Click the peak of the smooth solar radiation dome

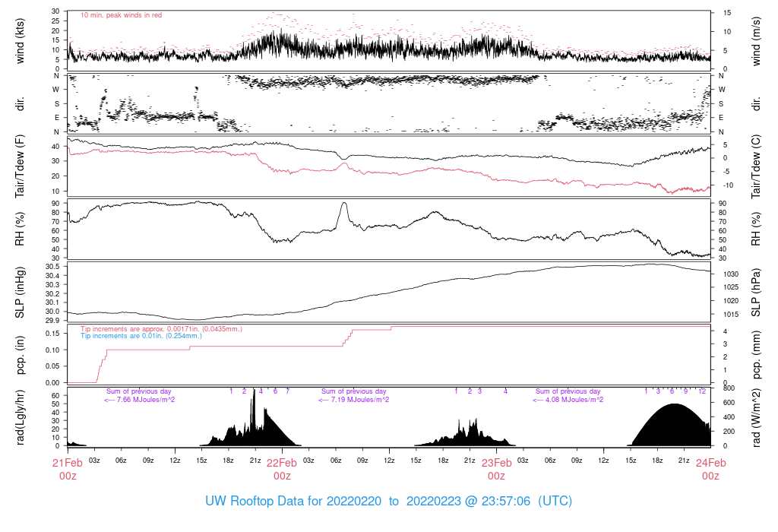tap(675, 404)
